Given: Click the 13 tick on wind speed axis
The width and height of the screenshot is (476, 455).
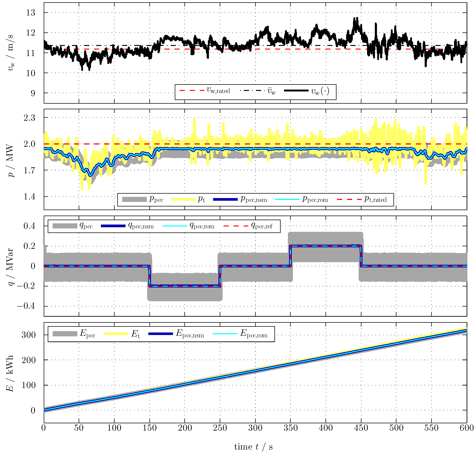Looking at the screenshot, I should pyautogui.click(x=31, y=13).
